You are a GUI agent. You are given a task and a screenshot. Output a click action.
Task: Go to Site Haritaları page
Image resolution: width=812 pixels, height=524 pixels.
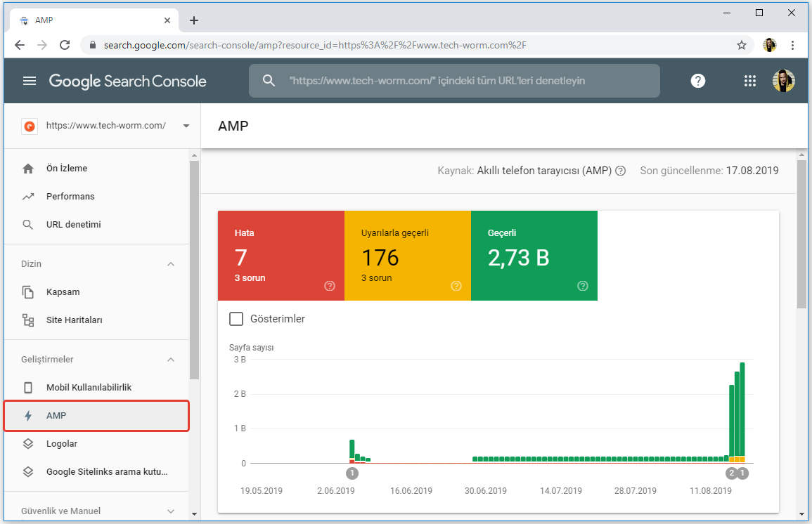[74, 320]
